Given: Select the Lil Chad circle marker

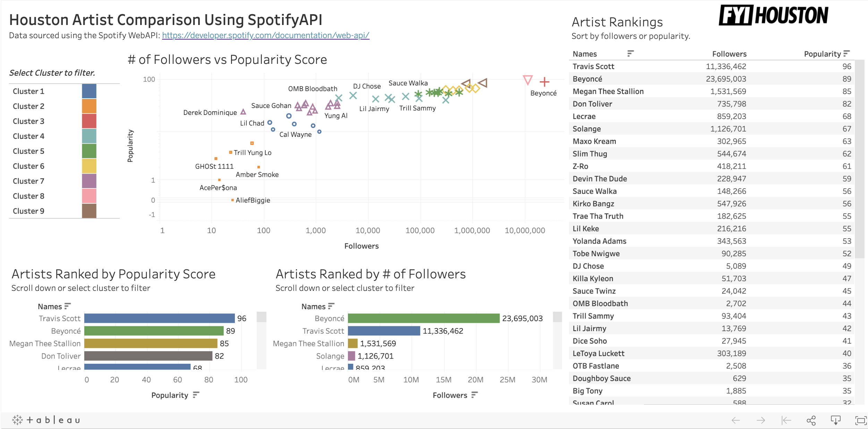Looking at the screenshot, I should click(270, 122).
